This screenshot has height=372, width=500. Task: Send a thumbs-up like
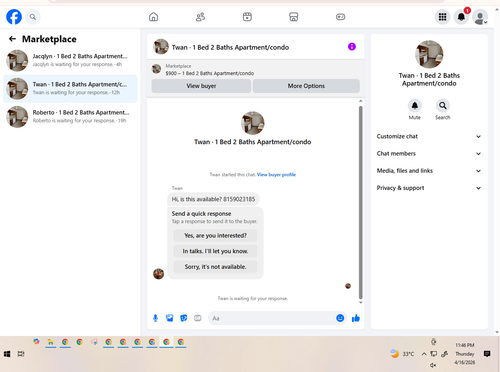[x=356, y=318]
